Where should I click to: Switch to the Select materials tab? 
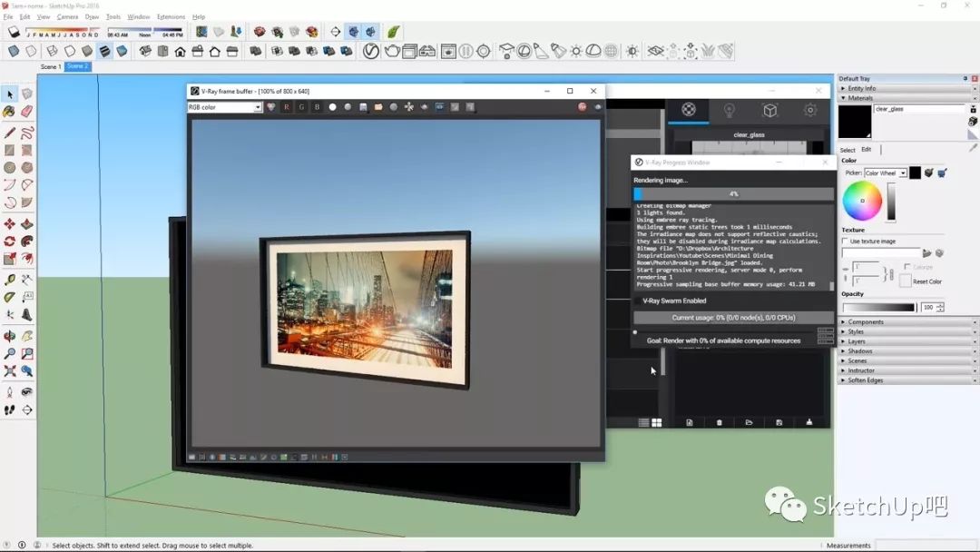pyautogui.click(x=848, y=150)
